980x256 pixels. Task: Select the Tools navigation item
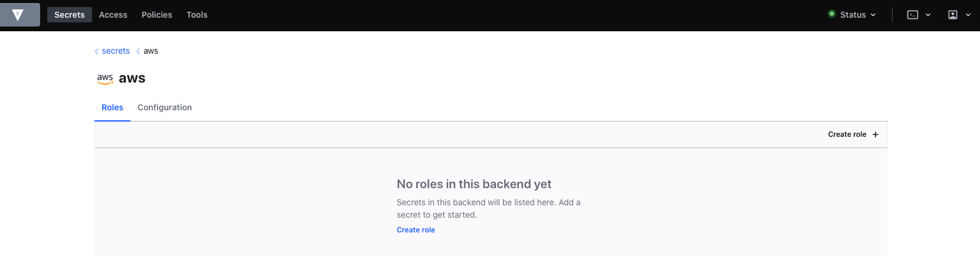click(197, 15)
